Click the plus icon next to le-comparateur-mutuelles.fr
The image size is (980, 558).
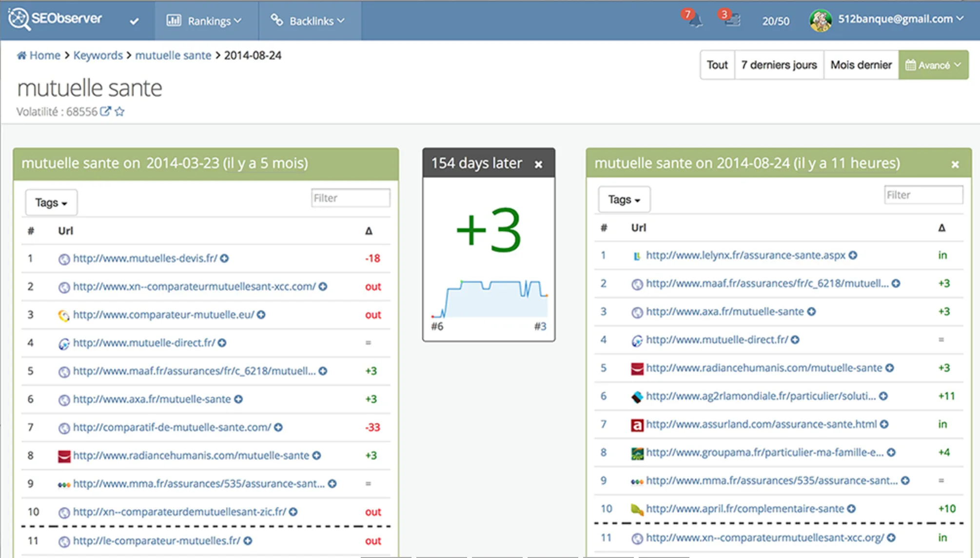point(248,541)
